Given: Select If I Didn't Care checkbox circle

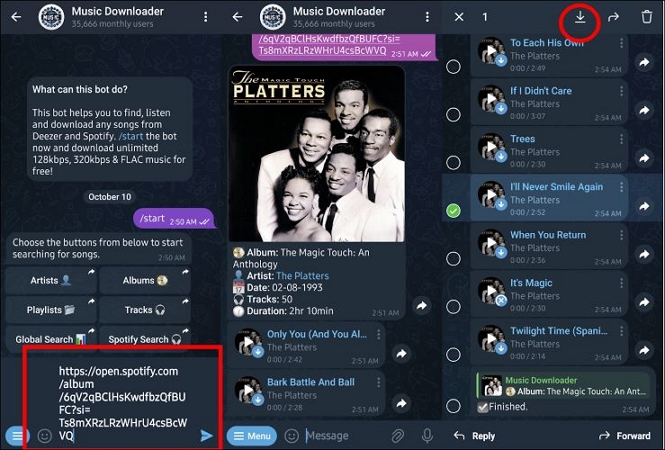Looking at the screenshot, I should click(x=453, y=115).
